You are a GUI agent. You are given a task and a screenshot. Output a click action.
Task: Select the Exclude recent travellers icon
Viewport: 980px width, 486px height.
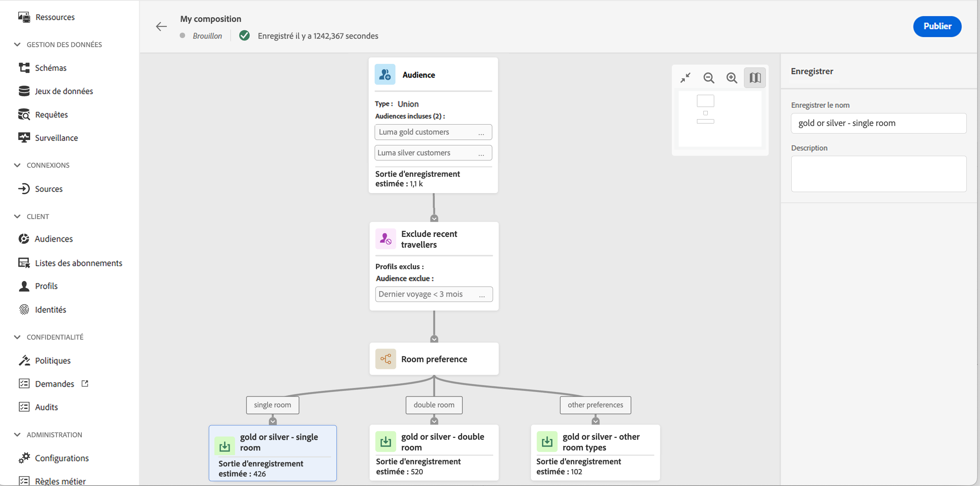click(385, 239)
